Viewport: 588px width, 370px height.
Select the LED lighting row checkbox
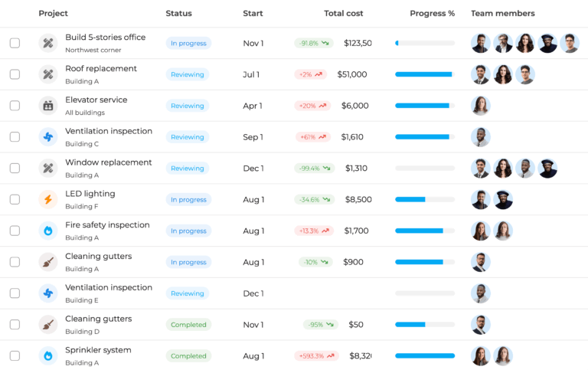click(x=15, y=200)
